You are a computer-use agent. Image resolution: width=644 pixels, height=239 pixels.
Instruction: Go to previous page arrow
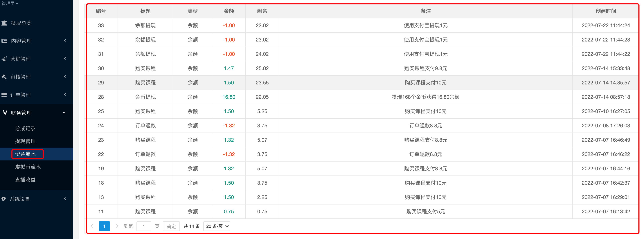92,226
